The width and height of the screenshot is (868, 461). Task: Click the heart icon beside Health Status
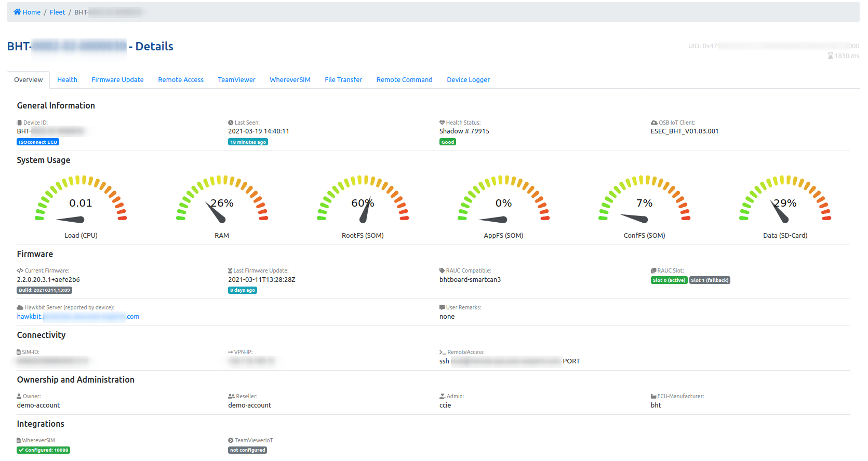tap(442, 123)
